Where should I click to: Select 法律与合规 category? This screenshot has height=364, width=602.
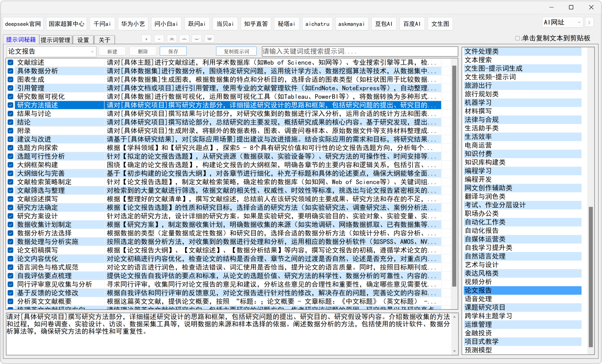tap(523, 120)
